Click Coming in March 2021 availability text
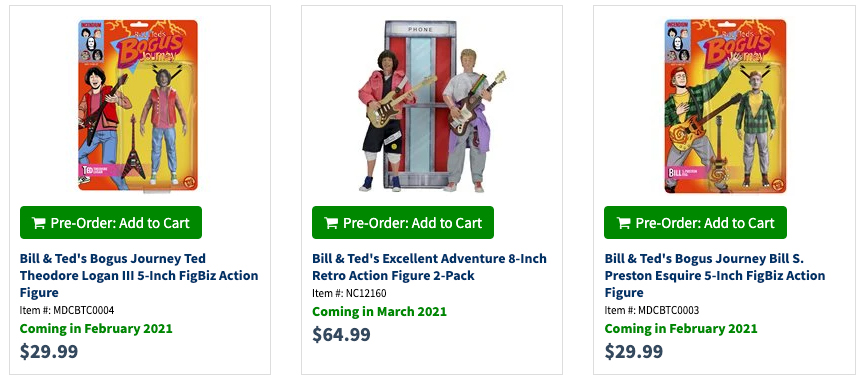 380,312
